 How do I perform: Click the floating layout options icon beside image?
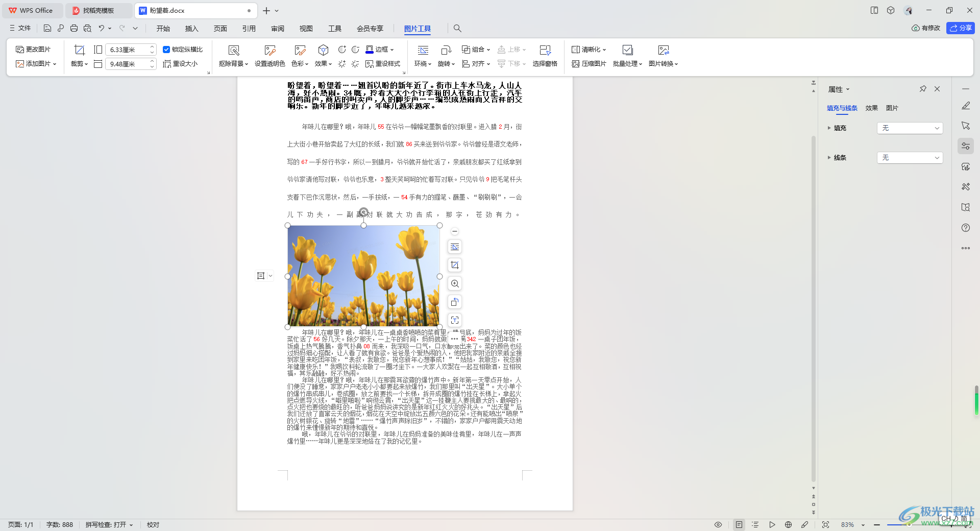point(455,247)
